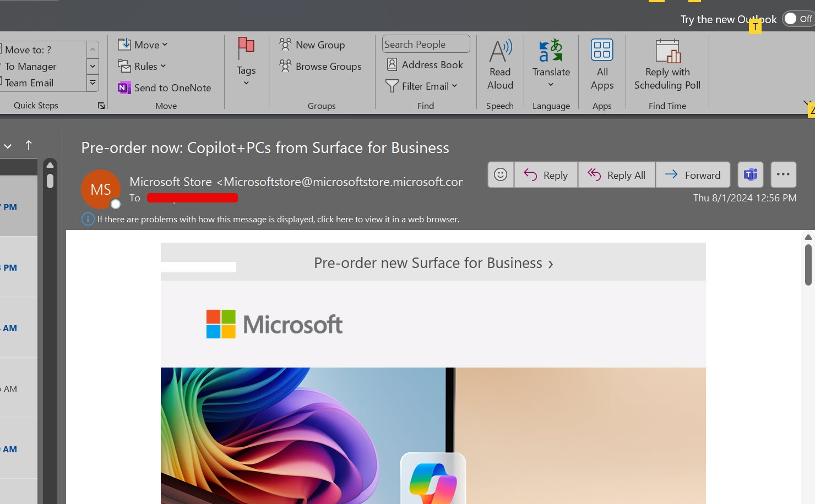Click the sender name Microsoft Store

pyautogui.click(x=171, y=182)
